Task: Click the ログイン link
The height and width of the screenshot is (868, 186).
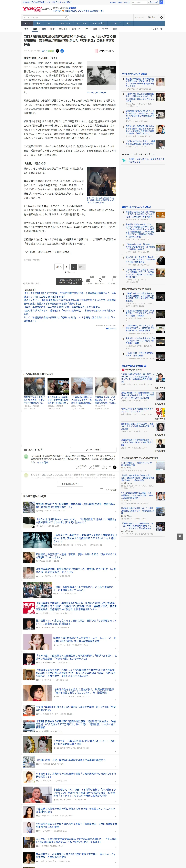Action: (57, 11)
